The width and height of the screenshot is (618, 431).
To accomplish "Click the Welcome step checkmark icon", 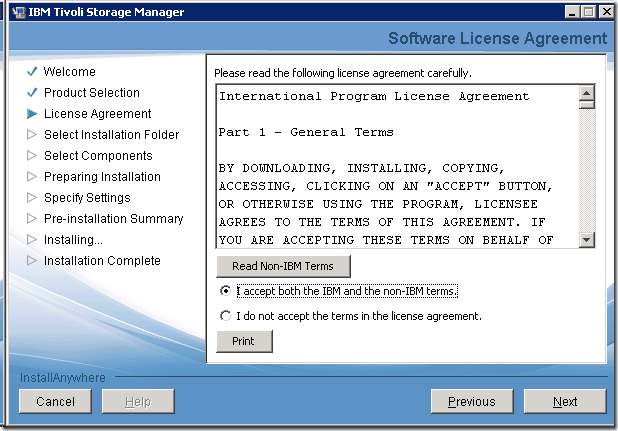I will point(32,72).
